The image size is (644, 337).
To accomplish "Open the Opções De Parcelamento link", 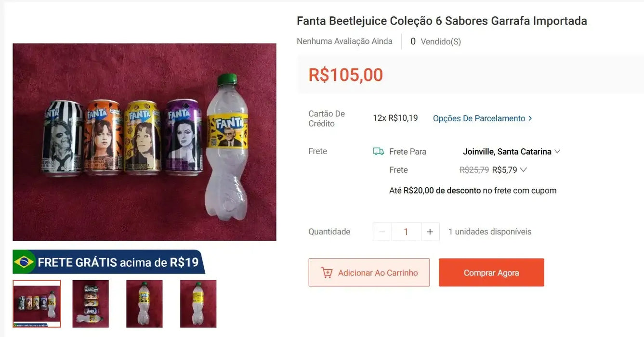I will (482, 118).
